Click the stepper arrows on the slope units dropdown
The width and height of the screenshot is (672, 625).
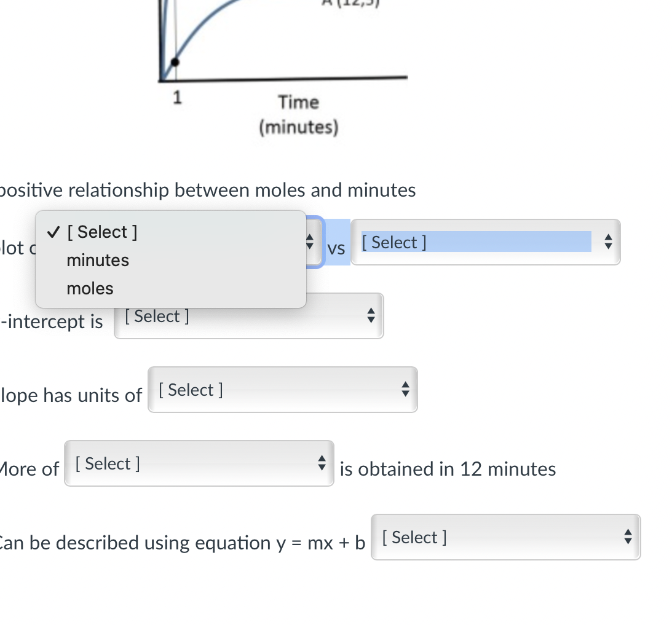point(405,389)
